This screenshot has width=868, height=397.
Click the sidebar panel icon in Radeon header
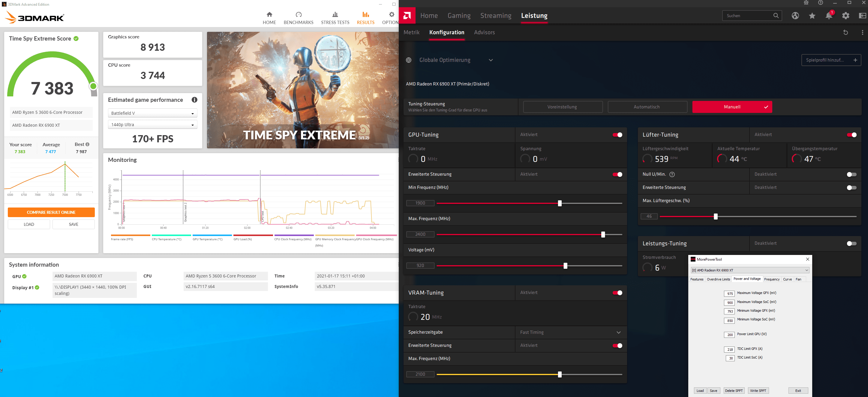(863, 16)
